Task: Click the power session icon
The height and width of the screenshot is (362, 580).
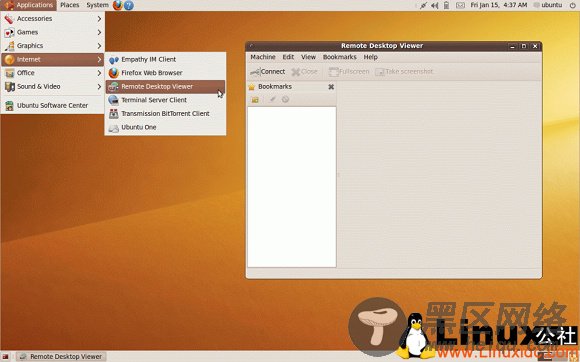Action: tap(572, 5)
